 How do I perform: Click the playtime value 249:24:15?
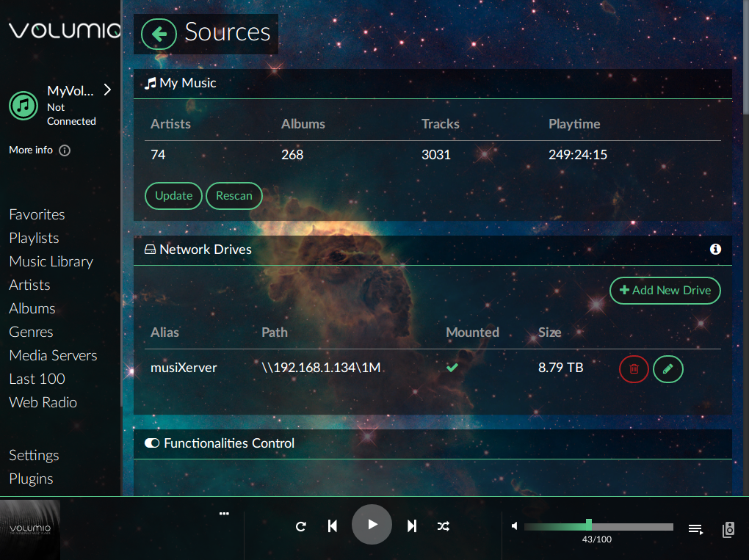coord(578,155)
